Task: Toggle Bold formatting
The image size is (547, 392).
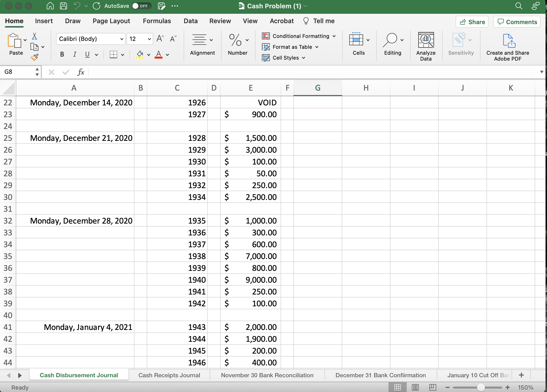Action: (x=62, y=54)
